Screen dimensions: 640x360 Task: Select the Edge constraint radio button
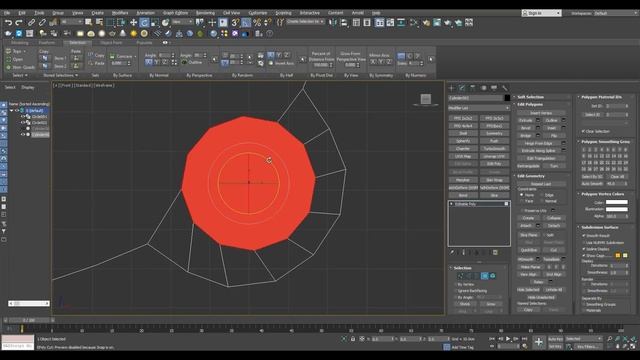tap(542, 195)
